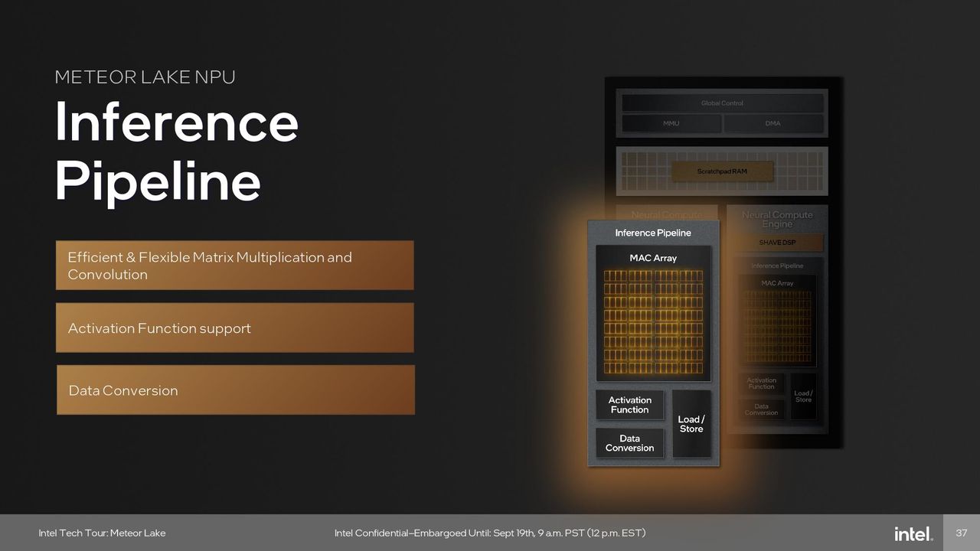Select the 'Efficient & Flexible Matrix Multiplication' box

234,265
